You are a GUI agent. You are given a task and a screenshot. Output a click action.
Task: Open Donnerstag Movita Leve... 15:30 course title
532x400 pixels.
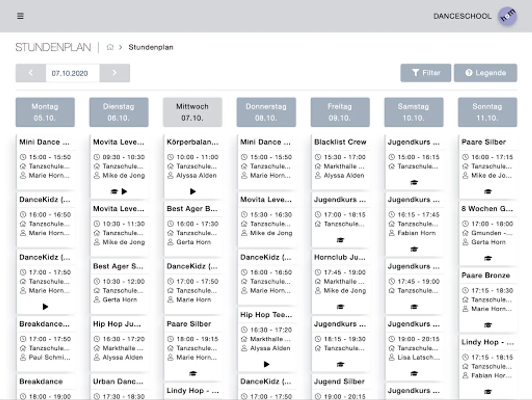point(266,200)
